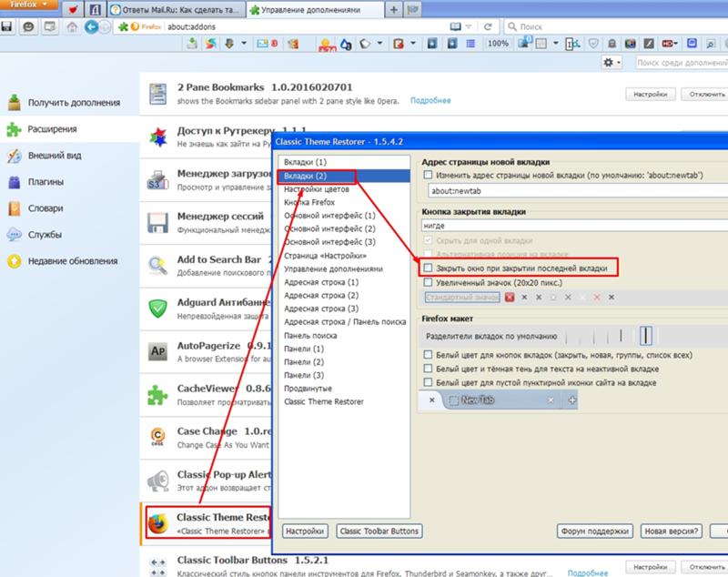Open a new tab with the plus button
Viewport: 728px width, 577px height.
pos(394,9)
